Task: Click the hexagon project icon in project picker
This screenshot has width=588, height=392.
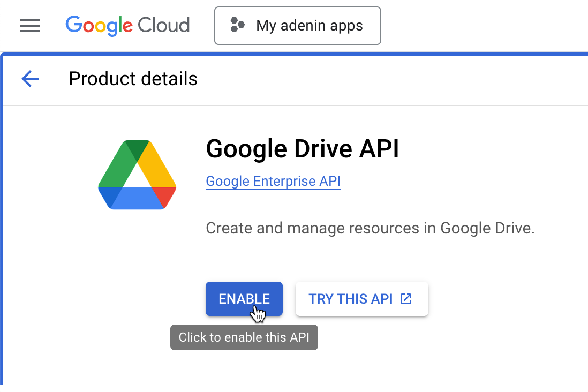Action: tap(237, 25)
